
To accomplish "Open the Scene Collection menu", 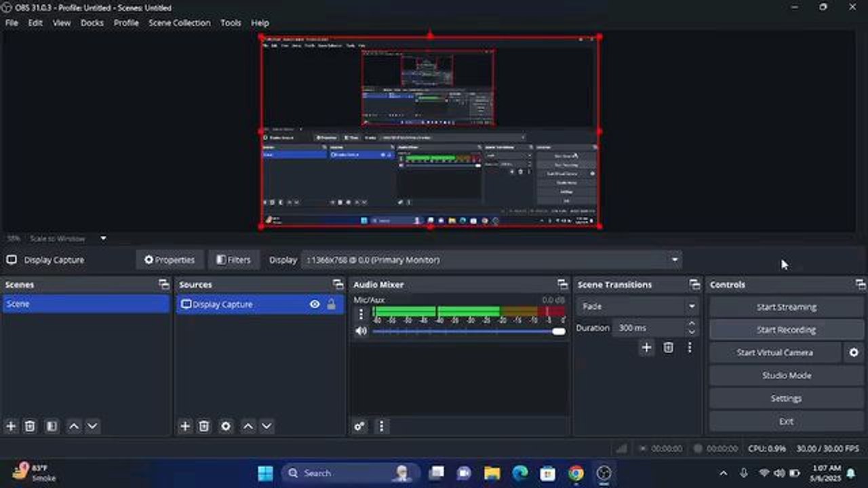I will tap(180, 22).
